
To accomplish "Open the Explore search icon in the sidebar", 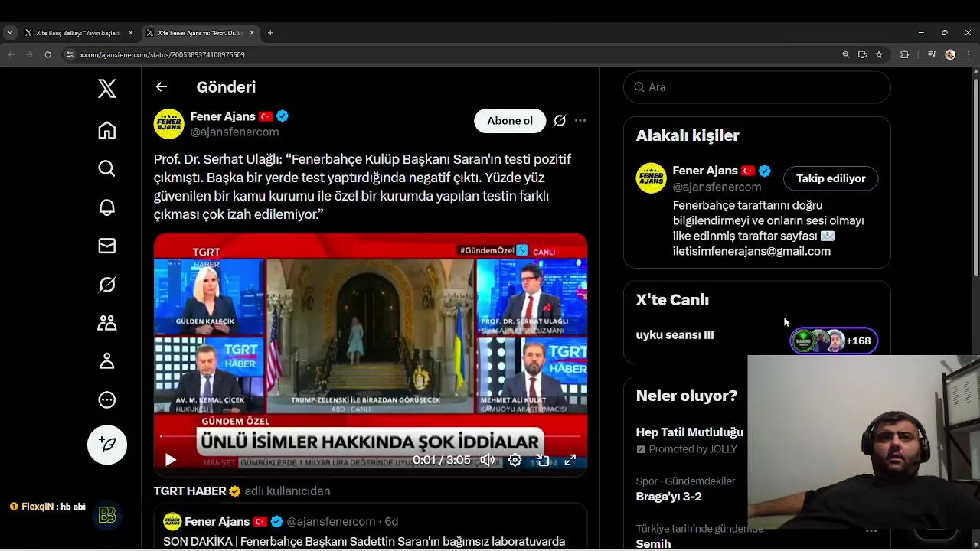I will 107,168.
